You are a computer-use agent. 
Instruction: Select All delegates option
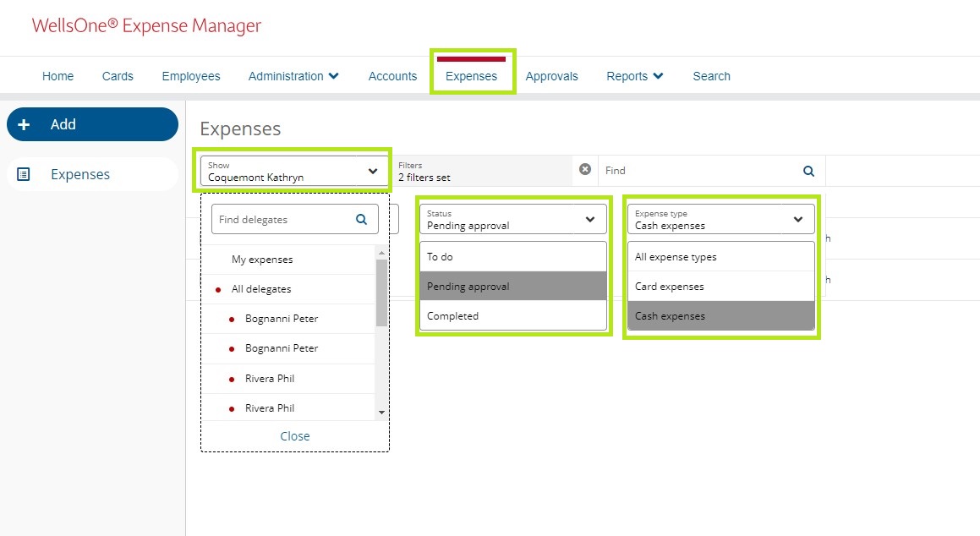tap(261, 289)
